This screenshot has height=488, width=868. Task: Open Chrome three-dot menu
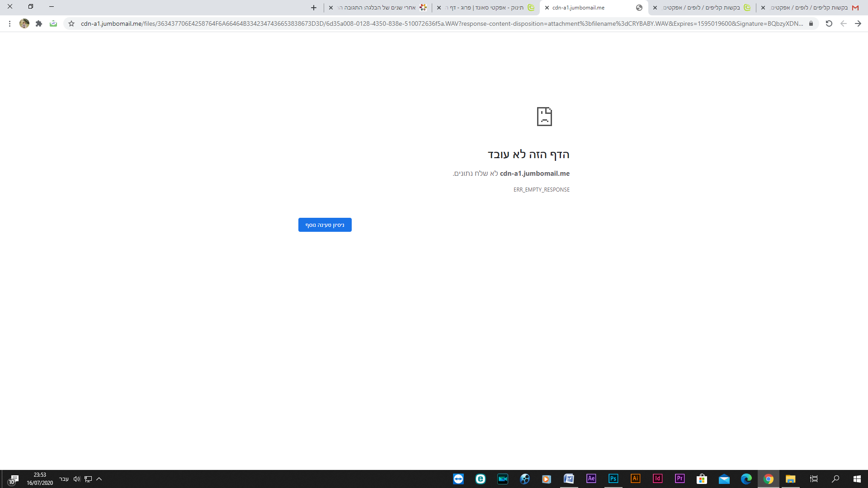9,23
